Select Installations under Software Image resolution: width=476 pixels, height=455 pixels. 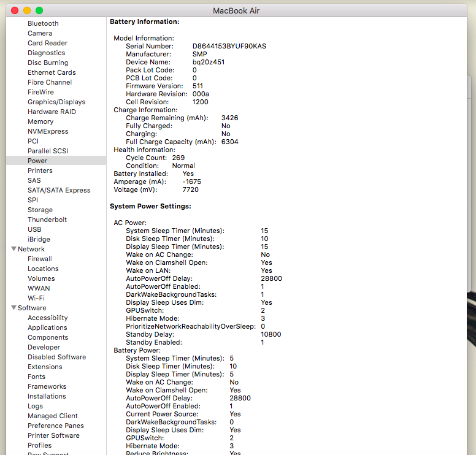(47, 396)
